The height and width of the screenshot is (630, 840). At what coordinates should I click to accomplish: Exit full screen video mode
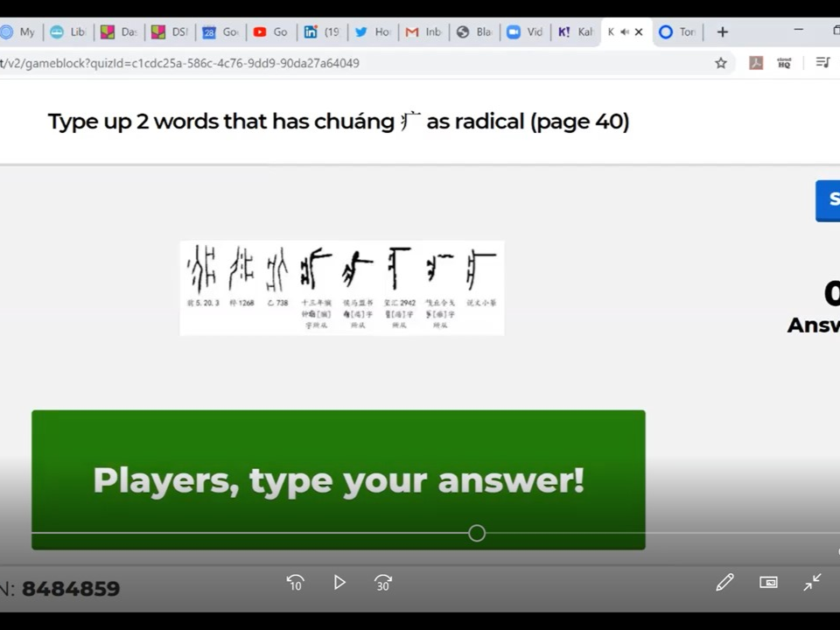(x=813, y=583)
